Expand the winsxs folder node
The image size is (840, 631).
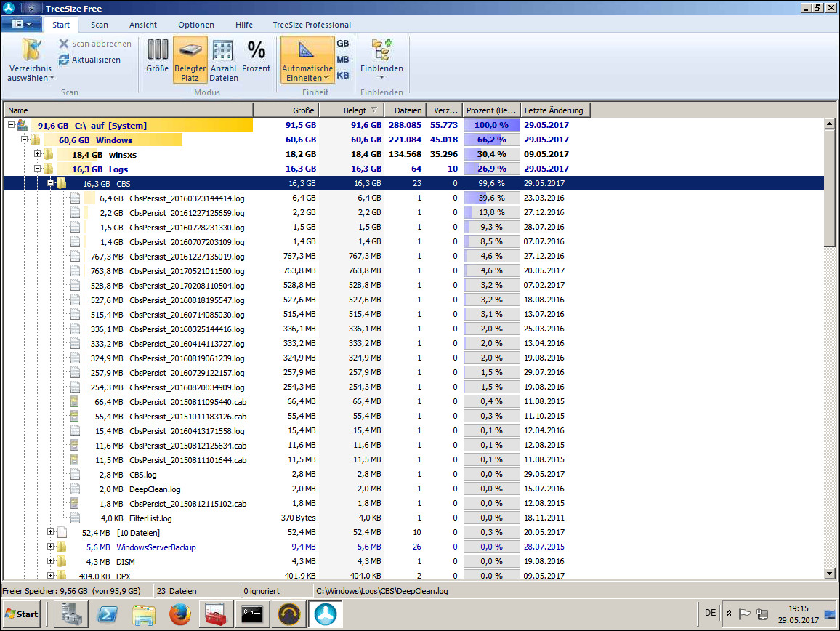[38, 154]
